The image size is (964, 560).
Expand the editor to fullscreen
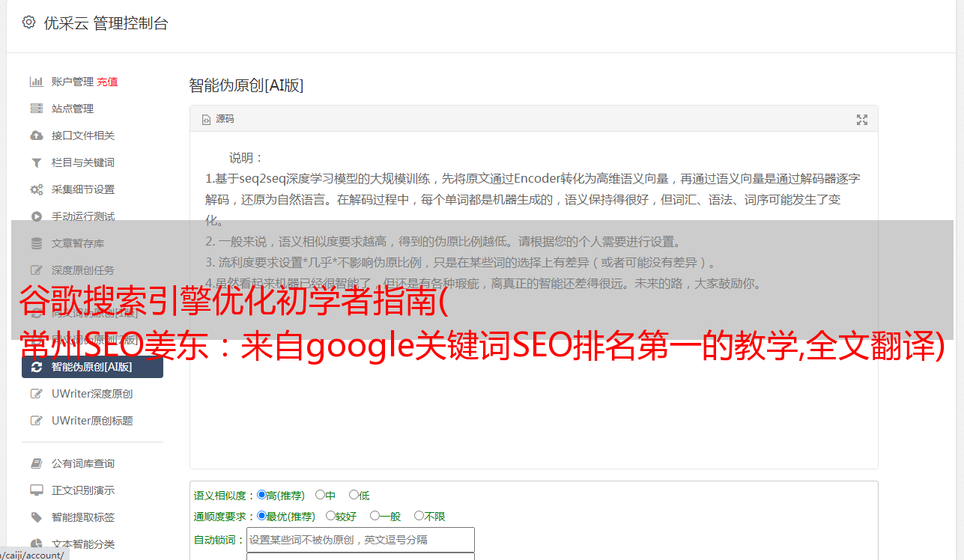[861, 120]
